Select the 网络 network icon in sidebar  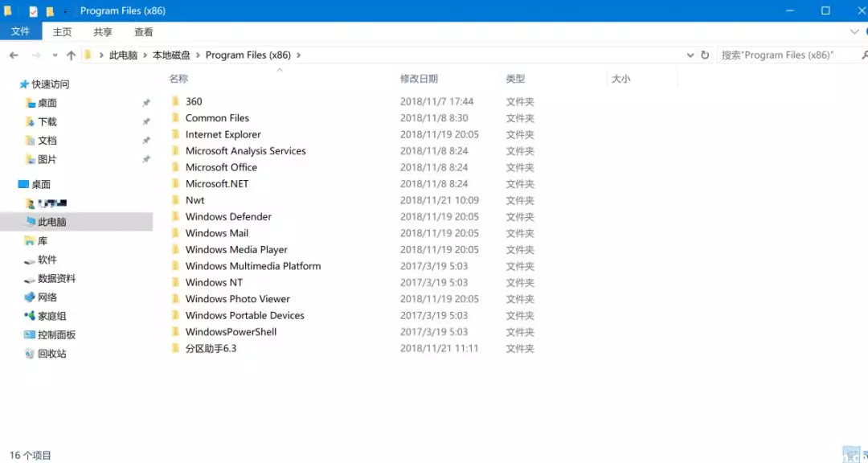tap(30, 297)
